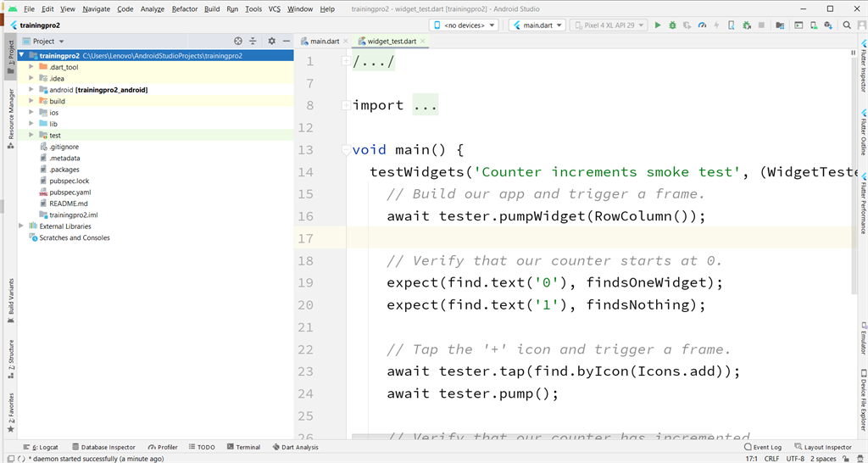868x463 pixels.
Task: Open the Terminal tool window
Action: point(243,447)
